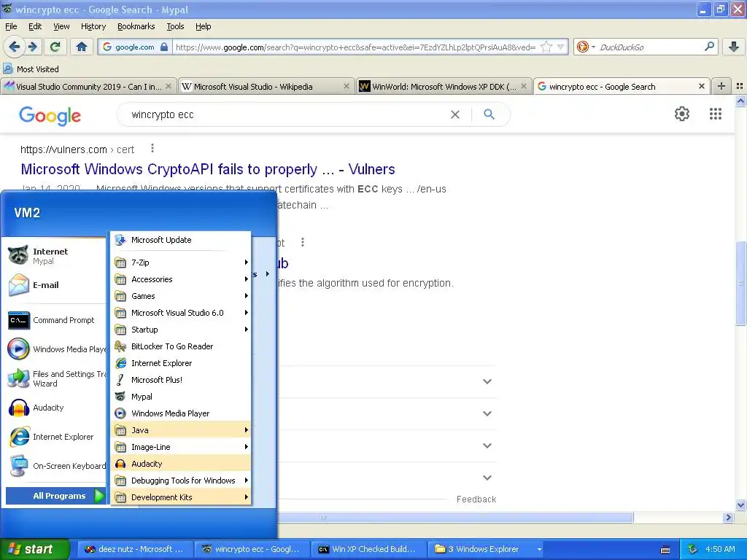The image size is (747, 560).
Task: Expand Debugging Tools for Windows folder
Action: 181,481
